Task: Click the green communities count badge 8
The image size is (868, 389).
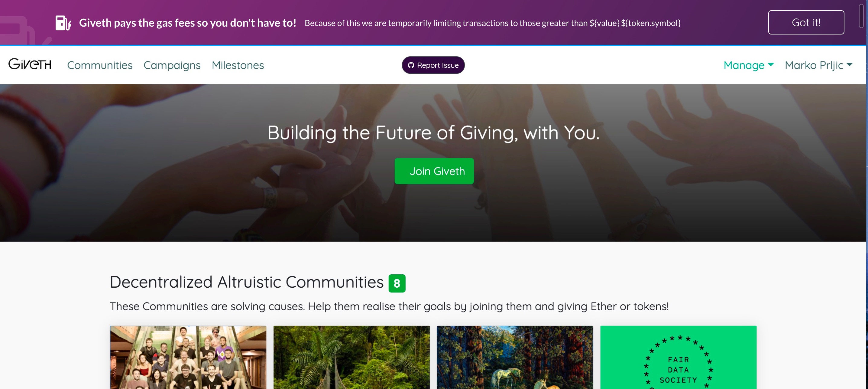Action: coord(397,283)
